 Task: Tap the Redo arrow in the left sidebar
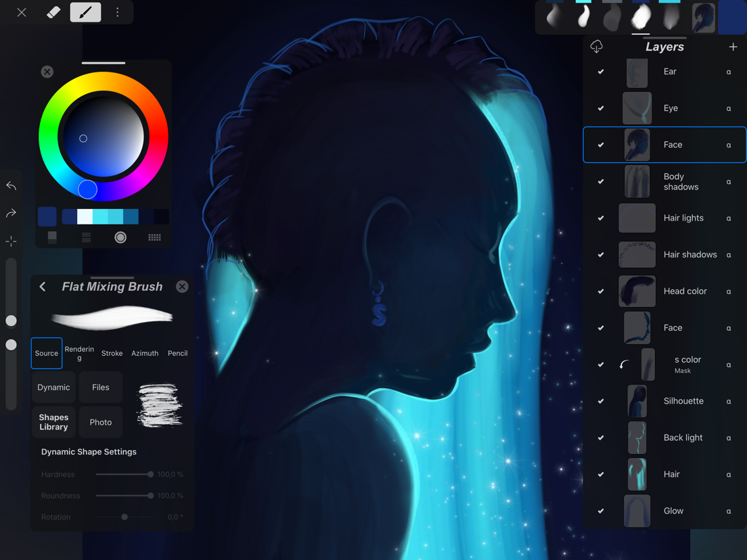[11, 213]
